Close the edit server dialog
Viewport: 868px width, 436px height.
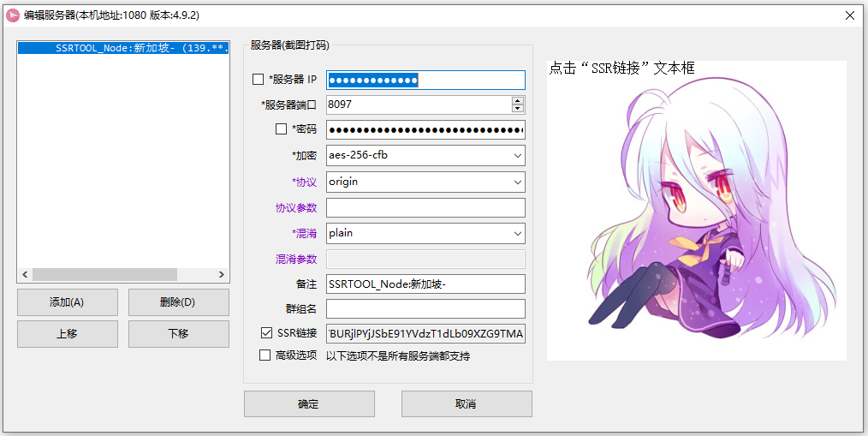tap(850, 15)
